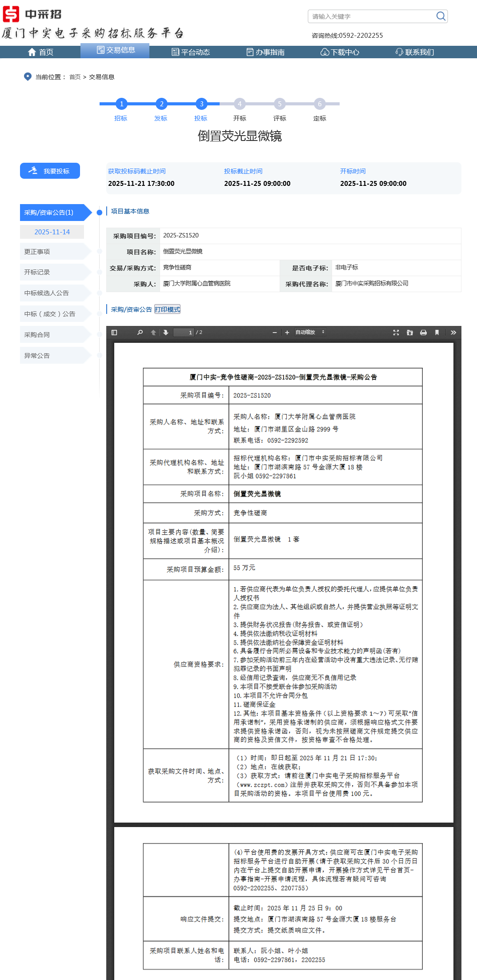Open a file in PDF viewer
The image size is (477, 980).
[x=410, y=333]
